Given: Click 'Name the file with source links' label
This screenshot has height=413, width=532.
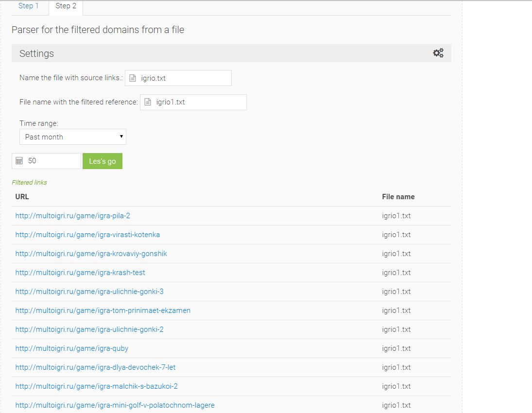Looking at the screenshot, I should pyautogui.click(x=71, y=78).
